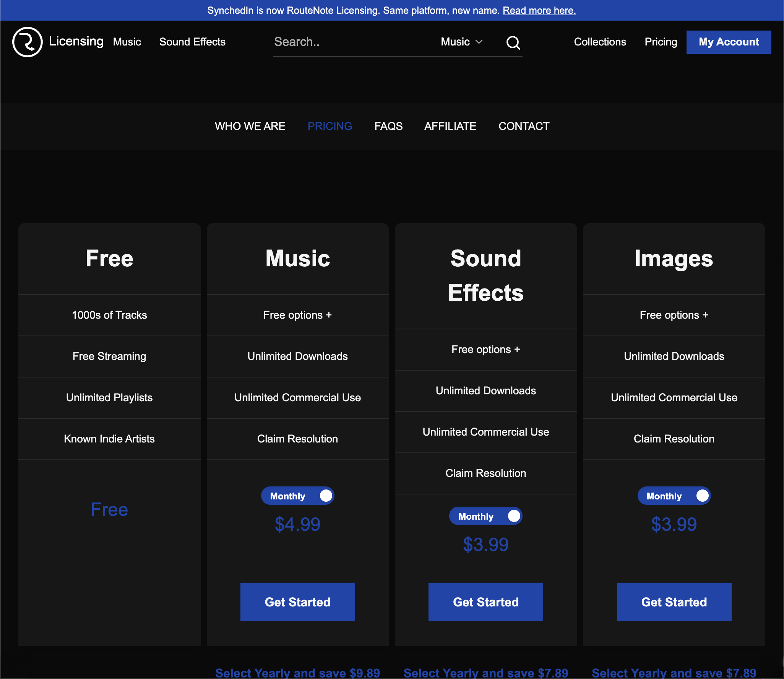This screenshot has width=784, height=679.
Task: Open My Account button
Action: tap(729, 42)
